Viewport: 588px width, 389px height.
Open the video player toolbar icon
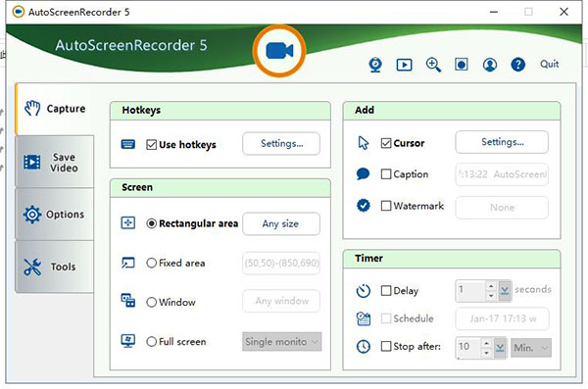pos(404,65)
